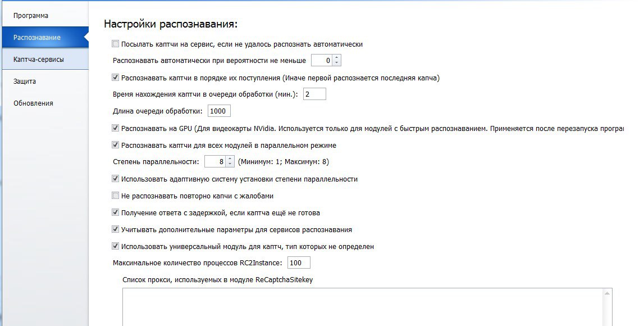Click the probability threshold number field

tap(322, 61)
